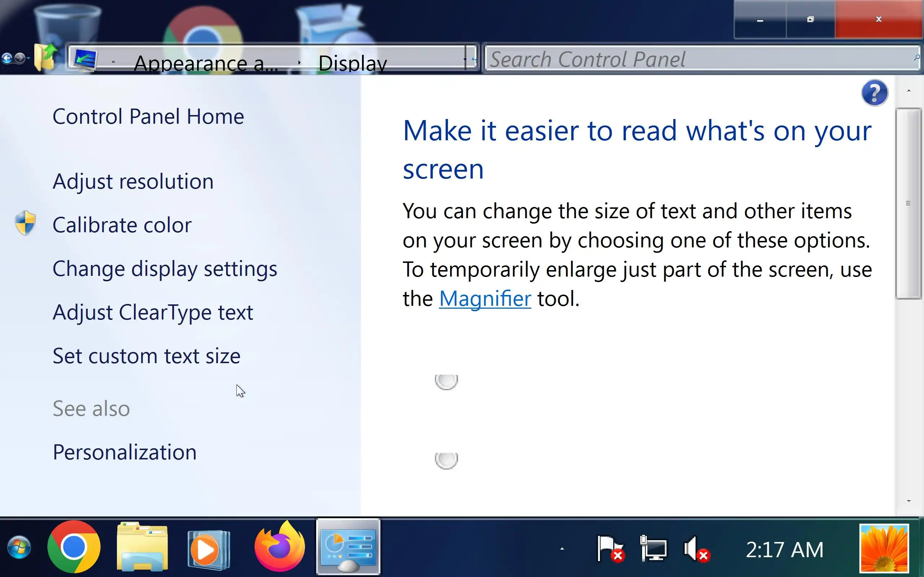Click the up-folder icon beside the address bar

[x=45, y=58]
